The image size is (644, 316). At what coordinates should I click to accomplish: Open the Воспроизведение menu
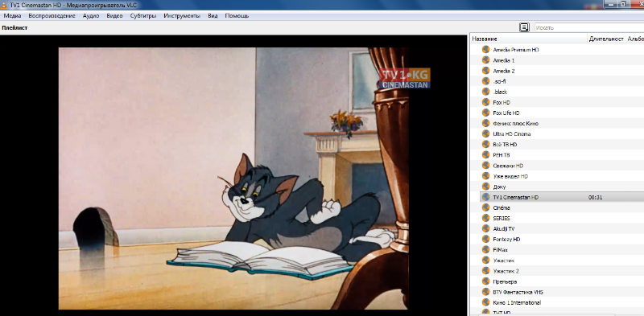pos(52,16)
